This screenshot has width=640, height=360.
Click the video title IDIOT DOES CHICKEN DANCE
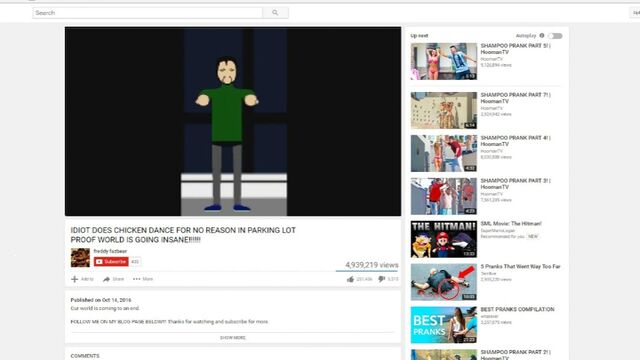click(x=183, y=235)
